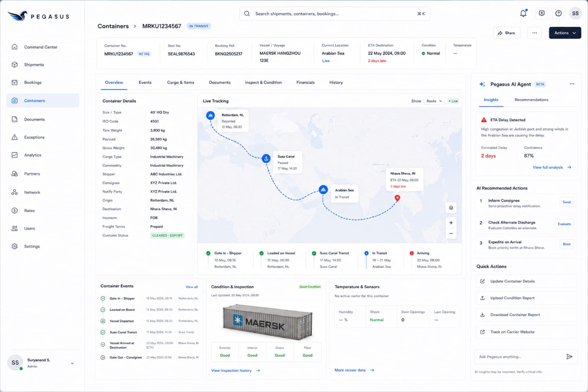Open the notifications bell
Viewport: 588px width, 392px height.
(523, 13)
